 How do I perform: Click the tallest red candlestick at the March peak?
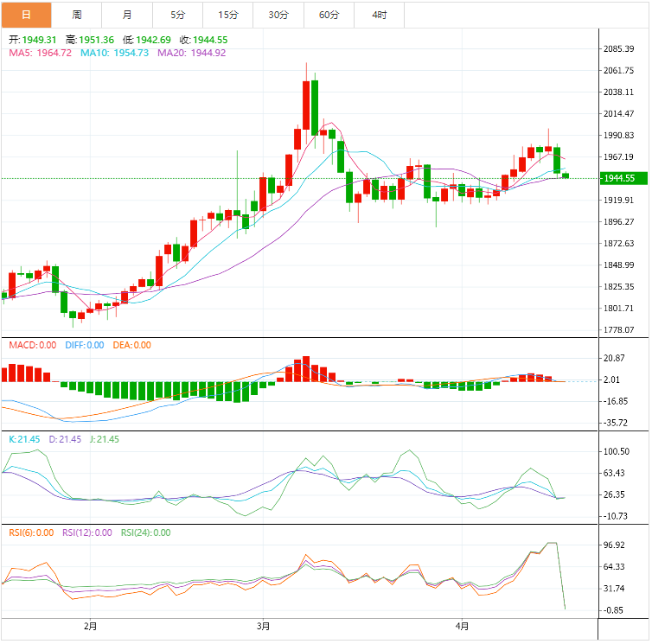coord(306,105)
